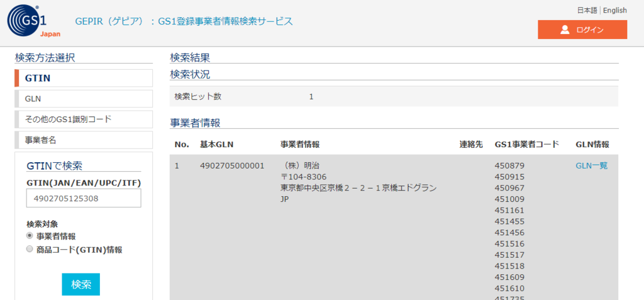
Task: Click company name （株）明治
Action: coord(300,165)
